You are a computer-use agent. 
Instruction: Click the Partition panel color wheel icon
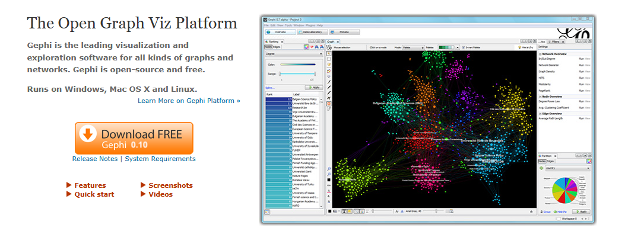pyautogui.click(x=589, y=161)
